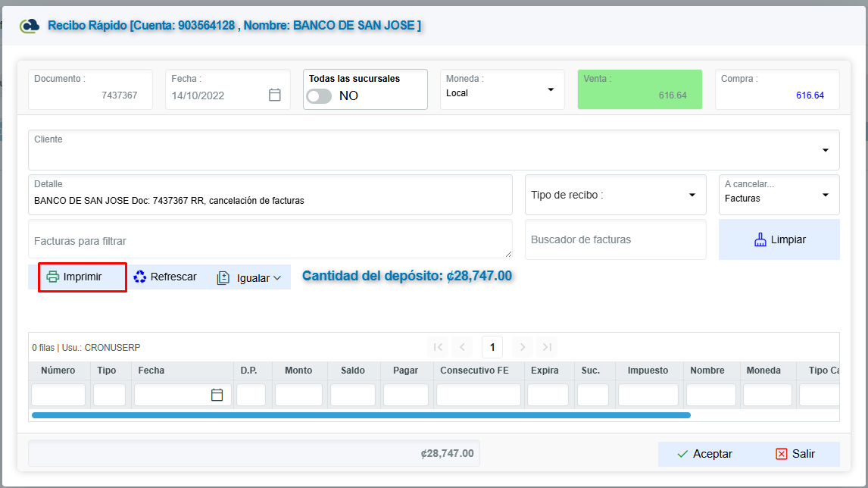Screen dimensions: 868x488
Task: Go to last page of grid
Action: point(547,347)
